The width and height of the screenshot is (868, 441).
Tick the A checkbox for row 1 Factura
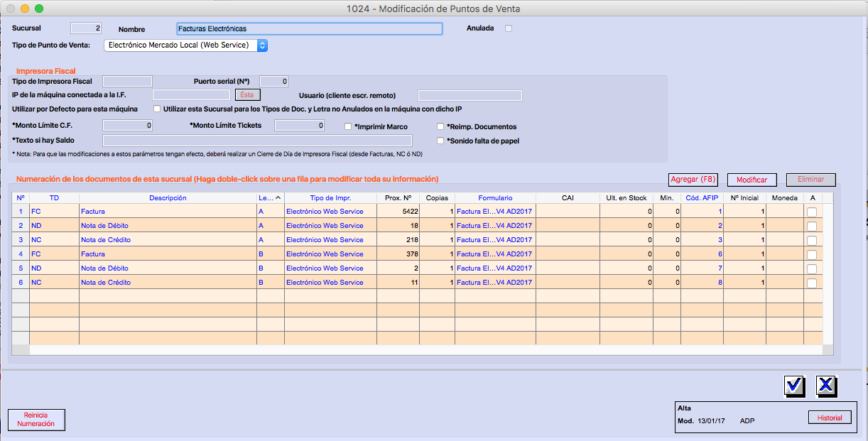coord(811,212)
